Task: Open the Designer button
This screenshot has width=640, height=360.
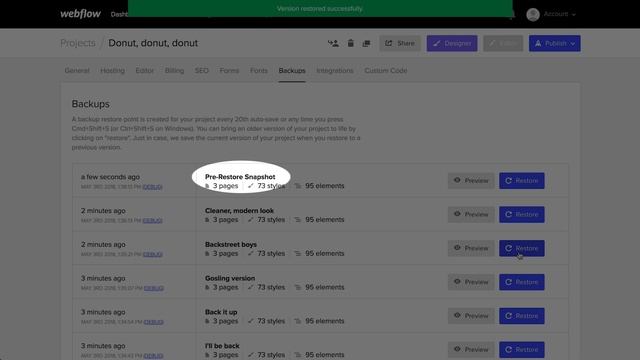Action: coord(452,43)
